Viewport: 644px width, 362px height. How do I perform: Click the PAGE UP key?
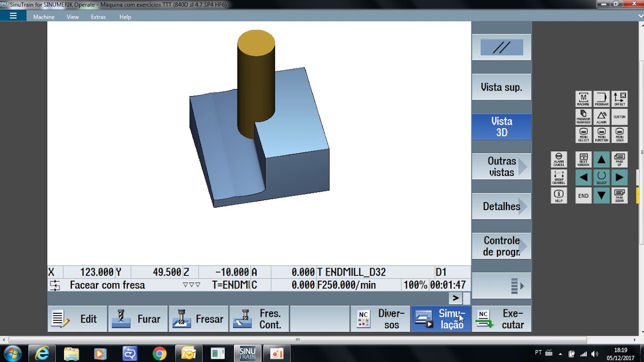click(619, 159)
